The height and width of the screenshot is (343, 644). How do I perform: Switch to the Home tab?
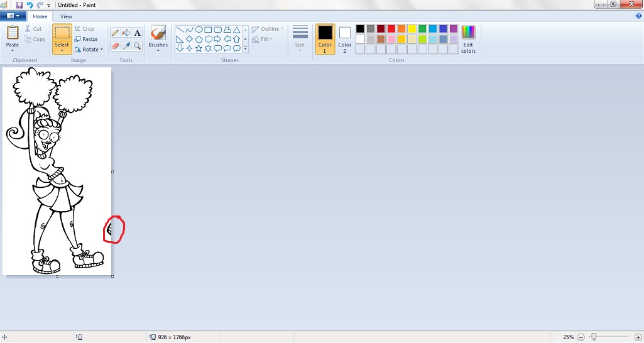tap(40, 16)
